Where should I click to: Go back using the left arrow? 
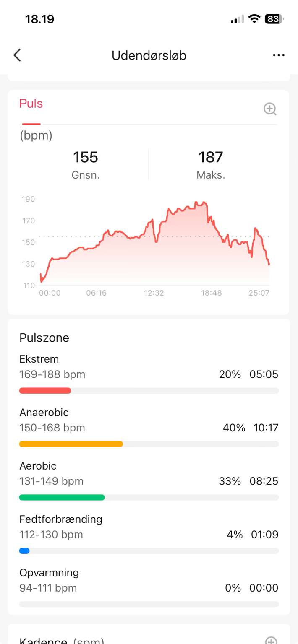coord(17,55)
